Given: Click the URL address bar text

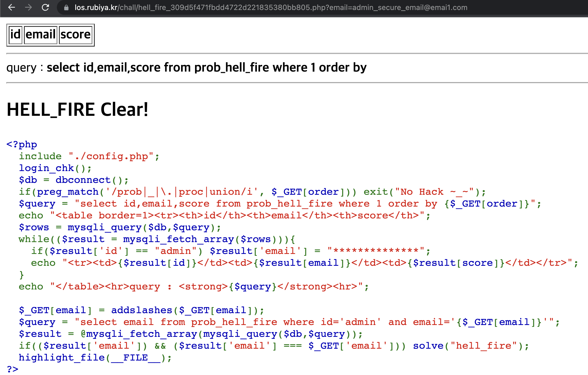Looking at the screenshot, I should (271, 7).
